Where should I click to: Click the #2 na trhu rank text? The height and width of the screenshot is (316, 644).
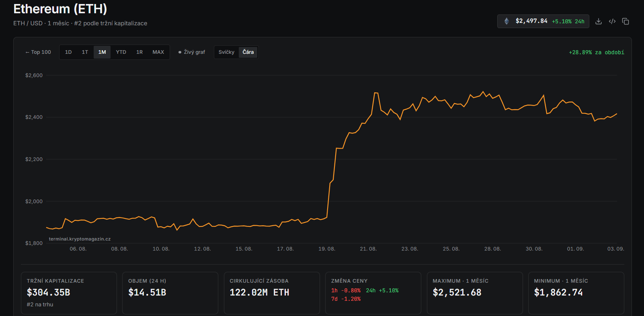pyautogui.click(x=40, y=305)
